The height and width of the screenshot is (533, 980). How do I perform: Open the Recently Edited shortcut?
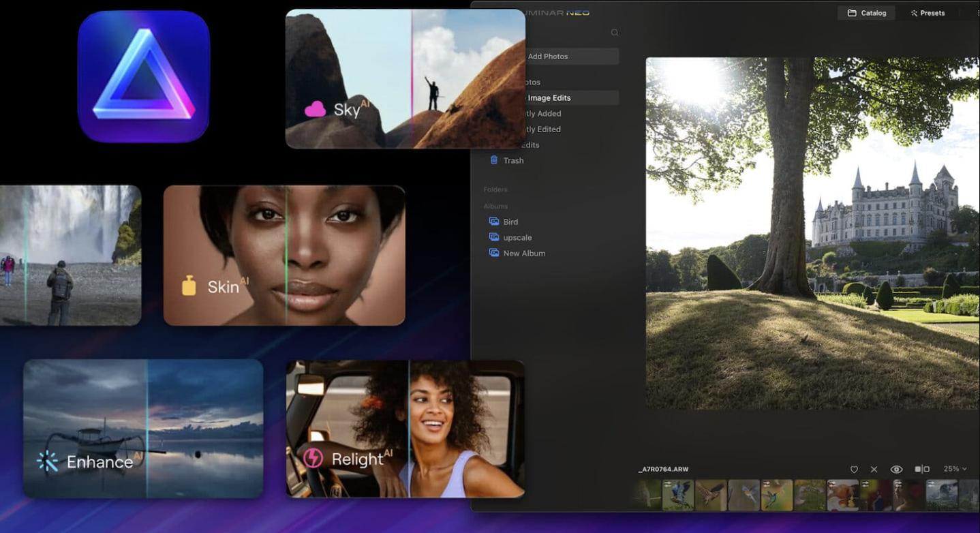click(x=542, y=130)
